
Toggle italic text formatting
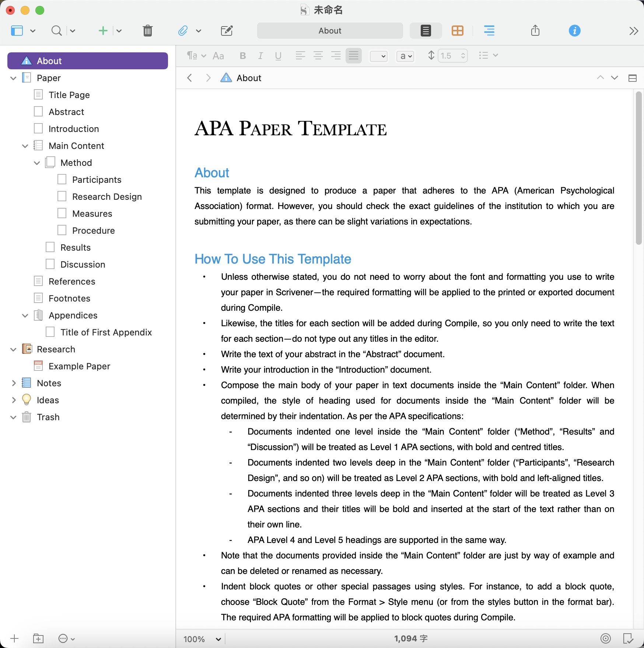point(260,56)
